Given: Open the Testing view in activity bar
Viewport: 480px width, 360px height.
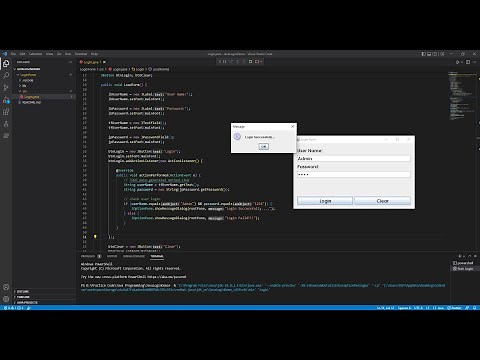Looking at the screenshot, I should 6,124.
